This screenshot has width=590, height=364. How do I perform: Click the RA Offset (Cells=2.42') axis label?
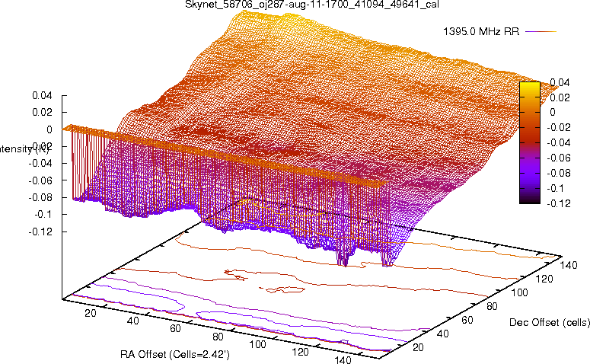tap(175, 354)
